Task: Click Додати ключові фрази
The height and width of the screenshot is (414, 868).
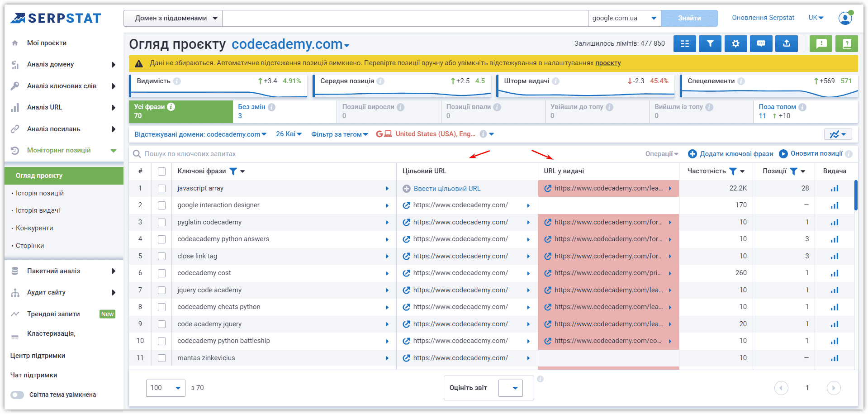Action: click(730, 154)
